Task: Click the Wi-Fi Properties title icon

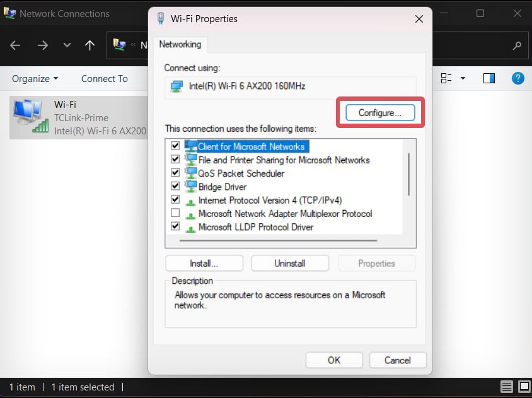Action: (x=161, y=18)
